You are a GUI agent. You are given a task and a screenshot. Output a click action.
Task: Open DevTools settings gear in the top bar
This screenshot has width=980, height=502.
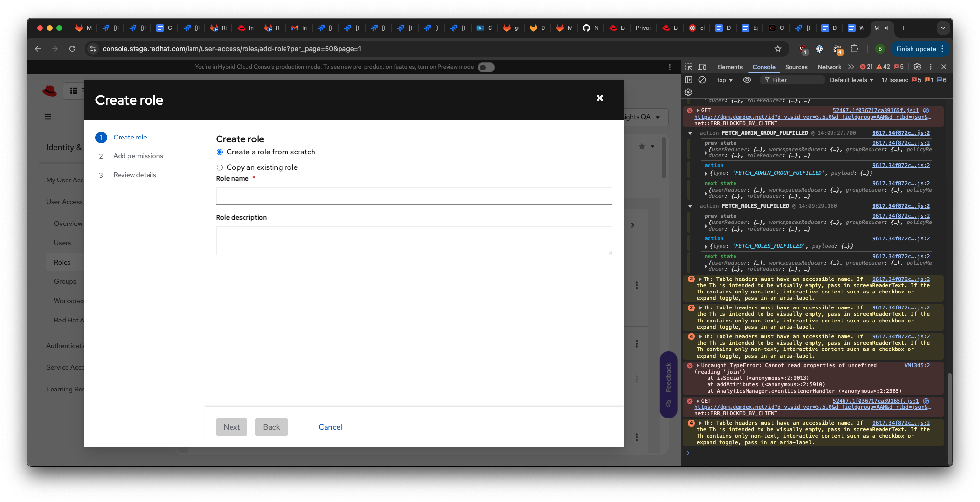tap(917, 67)
